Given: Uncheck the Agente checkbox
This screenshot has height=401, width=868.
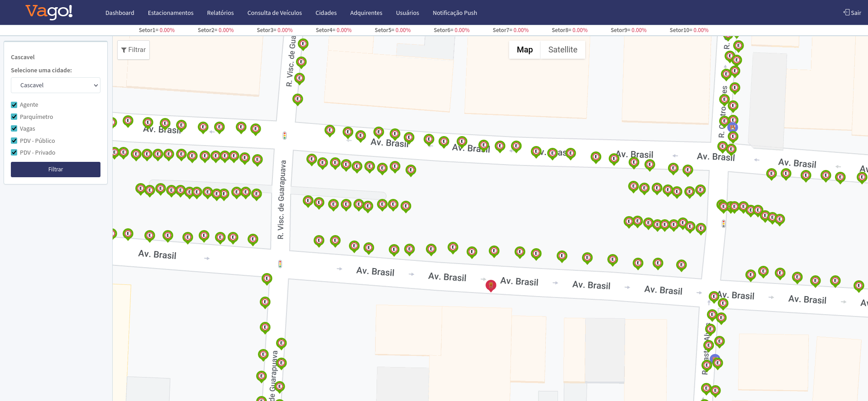Looking at the screenshot, I should pyautogui.click(x=14, y=105).
